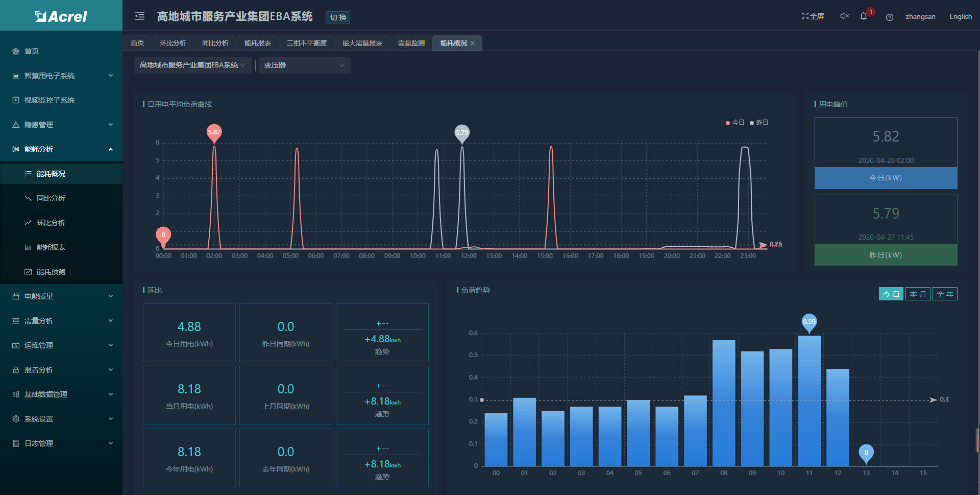Click the warning triangle icon for 隐患管理
The width and height of the screenshot is (980, 495).
[x=16, y=125]
